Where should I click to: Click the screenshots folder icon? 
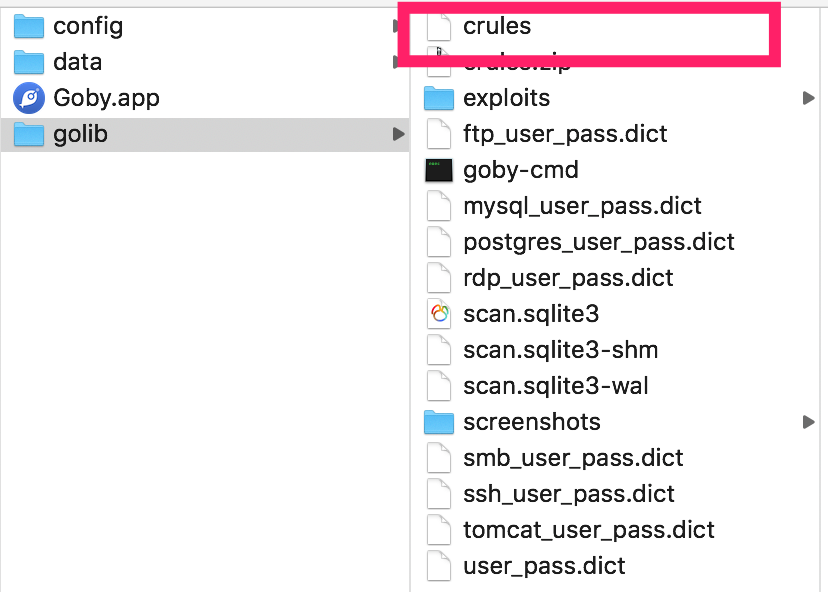[x=439, y=422]
